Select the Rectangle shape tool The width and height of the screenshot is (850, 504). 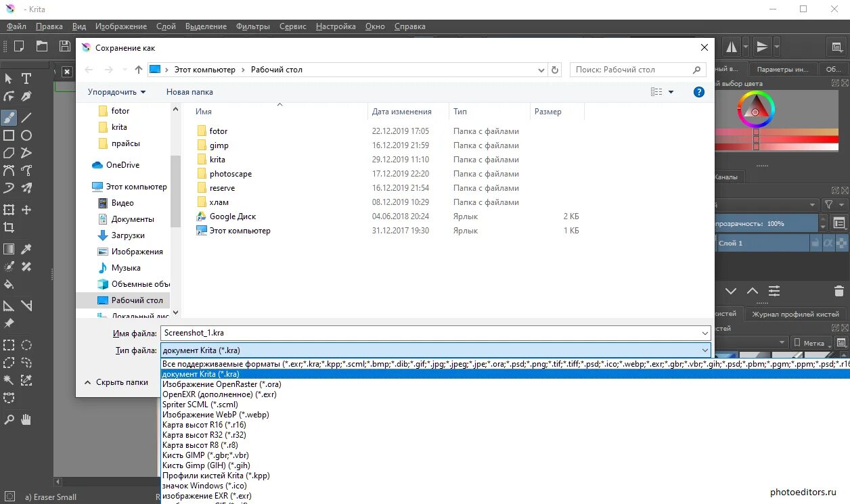tap(9, 135)
